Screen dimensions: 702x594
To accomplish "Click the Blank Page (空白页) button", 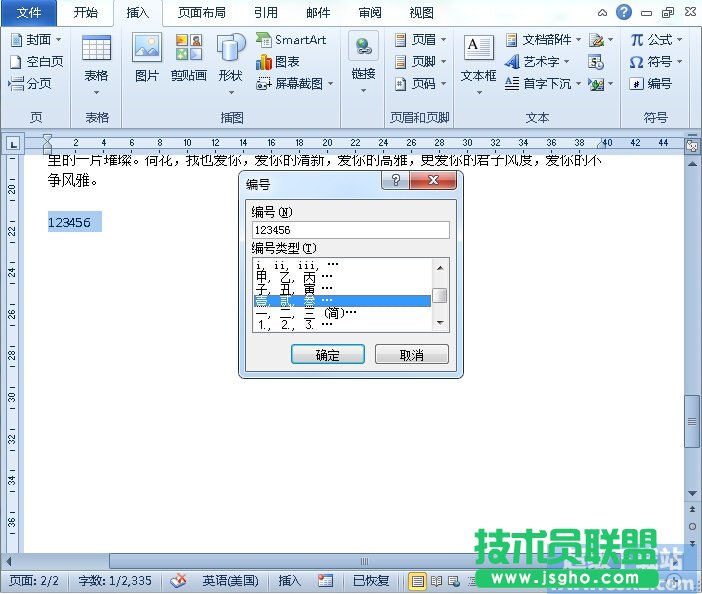I will 36,62.
